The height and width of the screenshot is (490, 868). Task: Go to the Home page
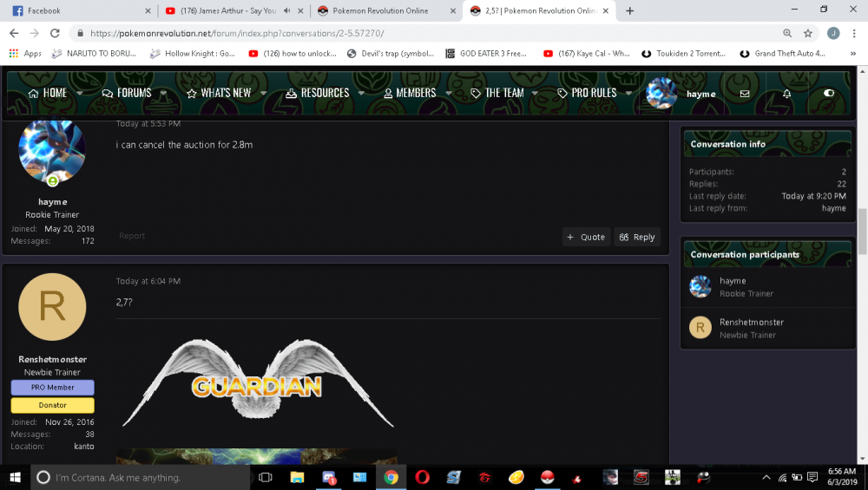click(48, 93)
